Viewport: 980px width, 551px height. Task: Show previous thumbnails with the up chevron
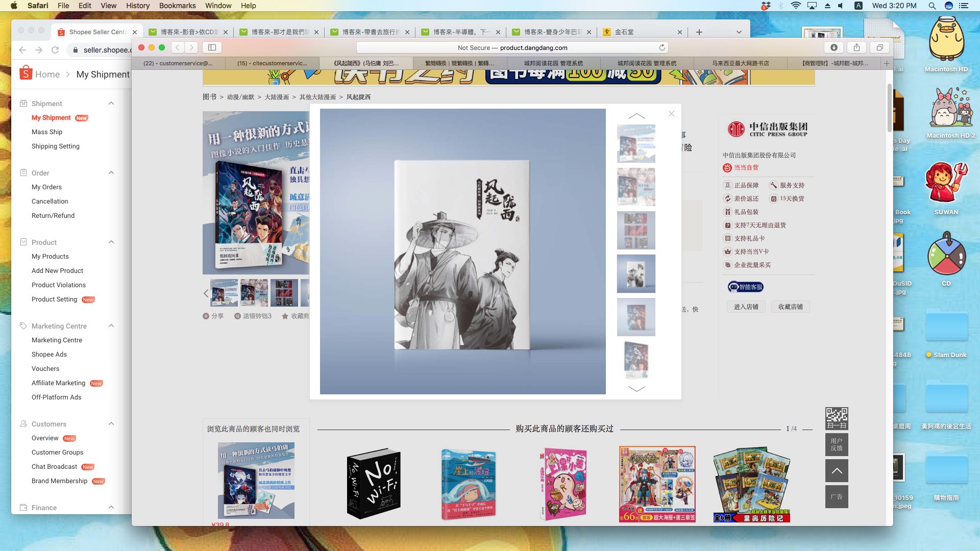636,116
